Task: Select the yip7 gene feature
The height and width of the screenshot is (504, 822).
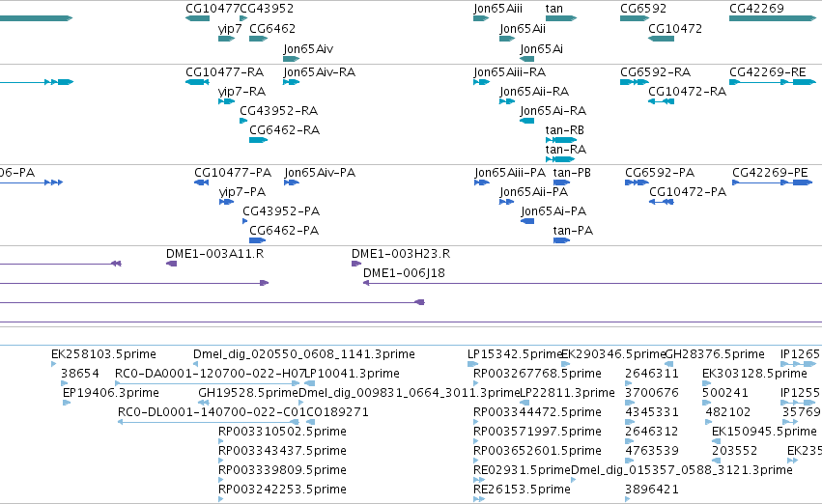Action: [x=226, y=39]
